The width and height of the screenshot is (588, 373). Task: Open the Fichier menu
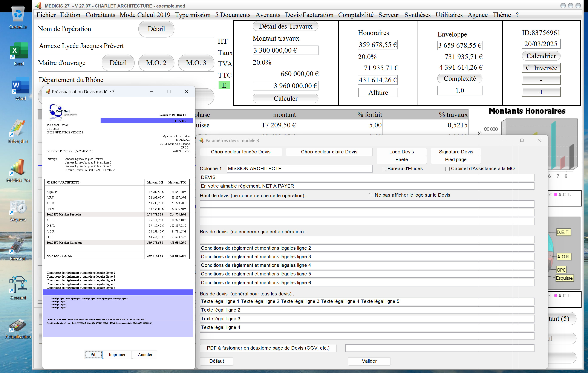46,15
